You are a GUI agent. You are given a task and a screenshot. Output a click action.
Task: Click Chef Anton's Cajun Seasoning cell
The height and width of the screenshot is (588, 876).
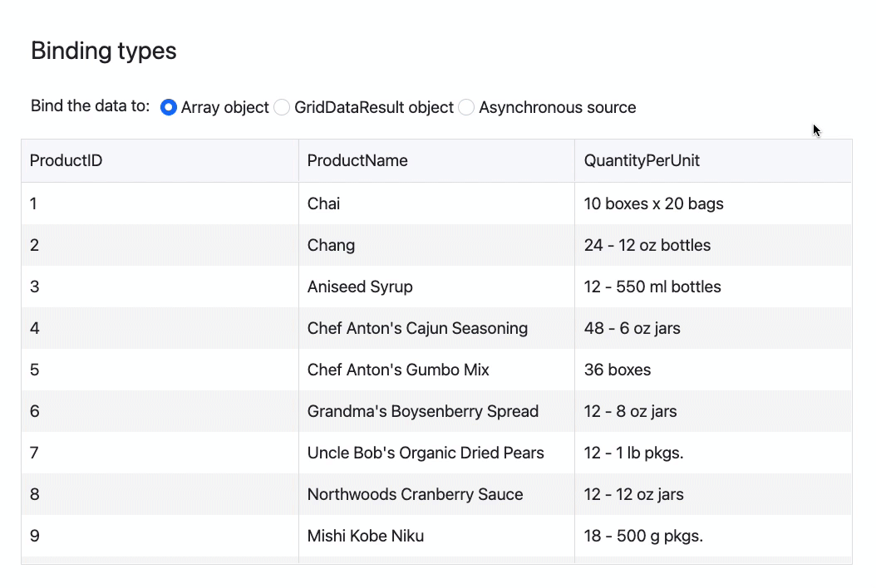click(417, 328)
